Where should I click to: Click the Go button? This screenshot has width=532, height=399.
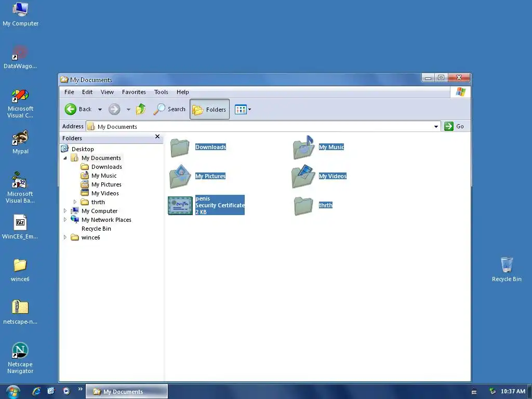coord(454,126)
